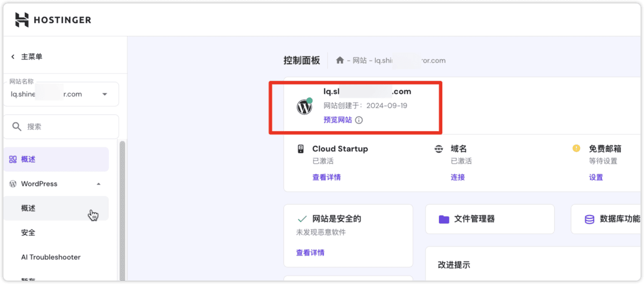Click the 连接 link under 域名
Viewport: 644px width, 284px height.
(458, 177)
